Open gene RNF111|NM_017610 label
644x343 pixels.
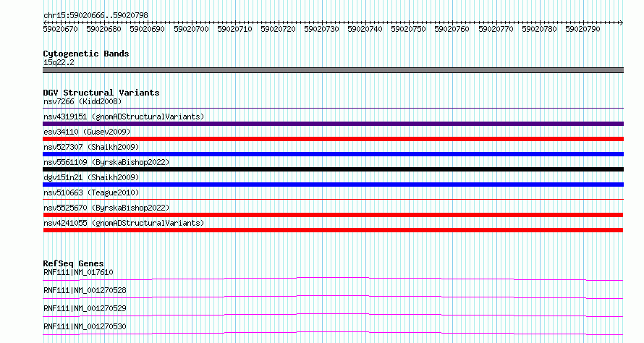pos(78,272)
